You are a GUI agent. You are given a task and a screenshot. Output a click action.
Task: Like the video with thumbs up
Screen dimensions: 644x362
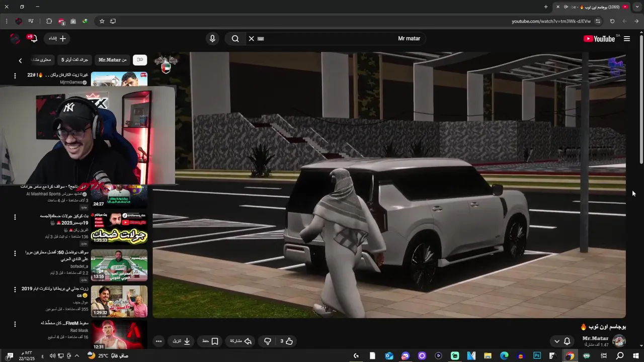(x=287, y=341)
